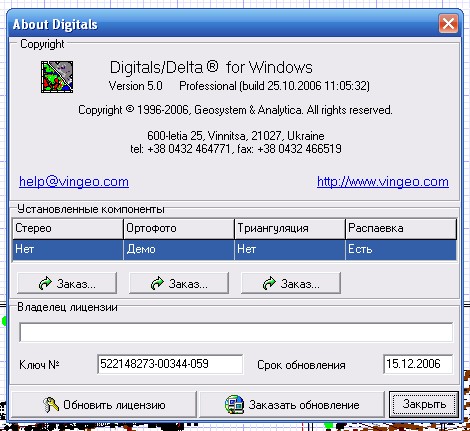The height and width of the screenshot is (431, 470).
Task: Click the Закрыть button
Action: [424, 404]
